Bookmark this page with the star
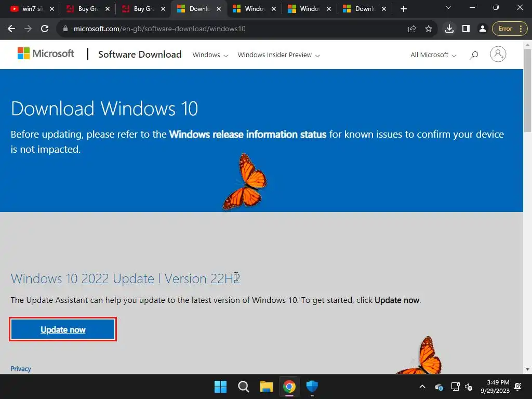This screenshot has height=399, width=532. pyautogui.click(x=429, y=29)
